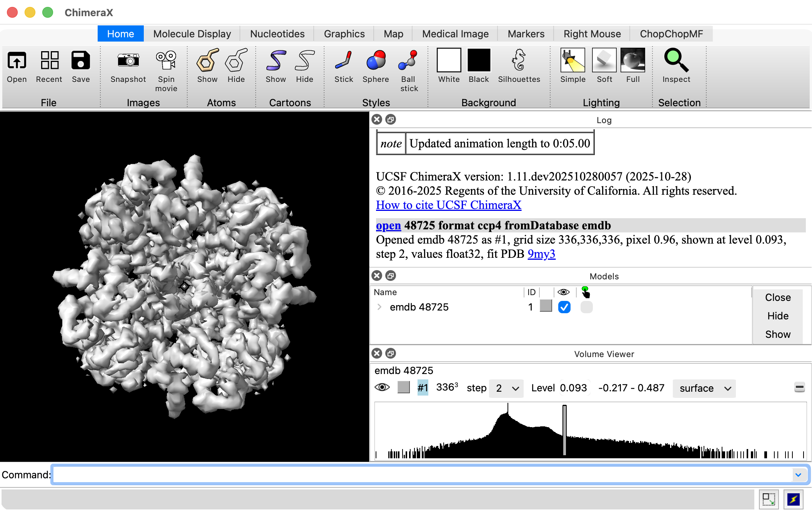
Task: Open the ChopChopMF tab
Action: [671, 34]
